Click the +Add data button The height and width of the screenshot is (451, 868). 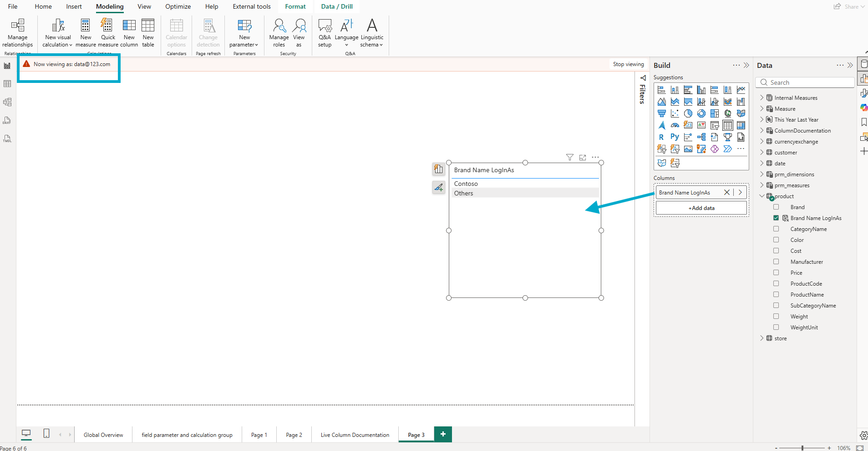(x=701, y=208)
